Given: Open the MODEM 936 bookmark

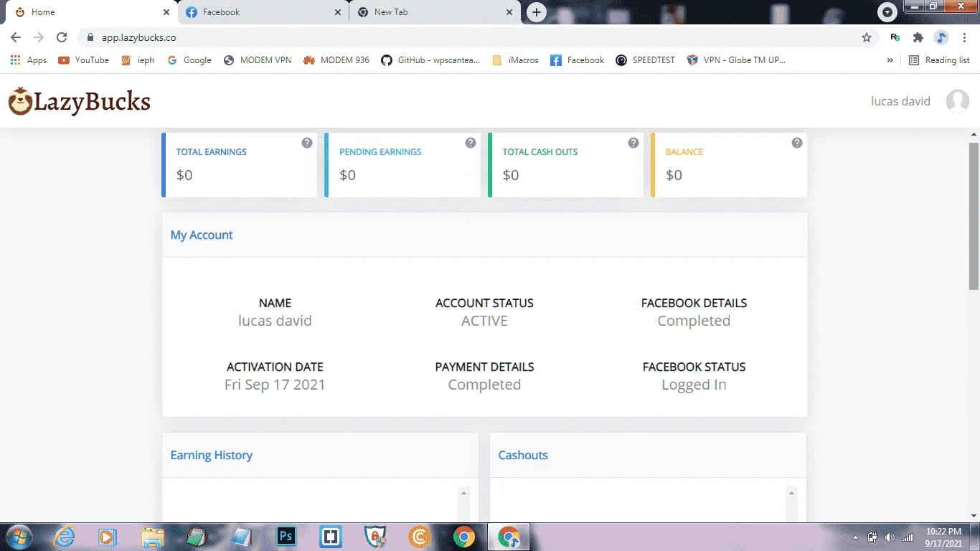Looking at the screenshot, I should point(336,60).
